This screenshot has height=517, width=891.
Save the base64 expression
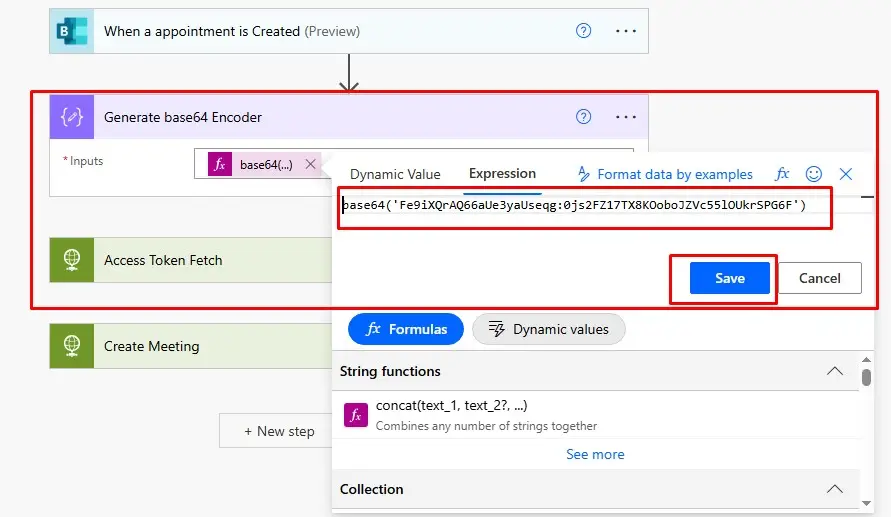(x=729, y=278)
